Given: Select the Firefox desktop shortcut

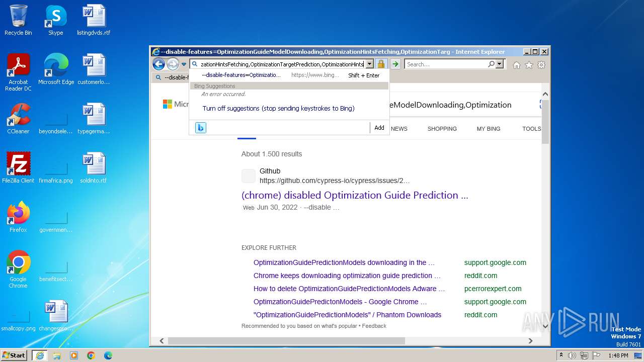Looking at the screenshot, I should (18, 217).
